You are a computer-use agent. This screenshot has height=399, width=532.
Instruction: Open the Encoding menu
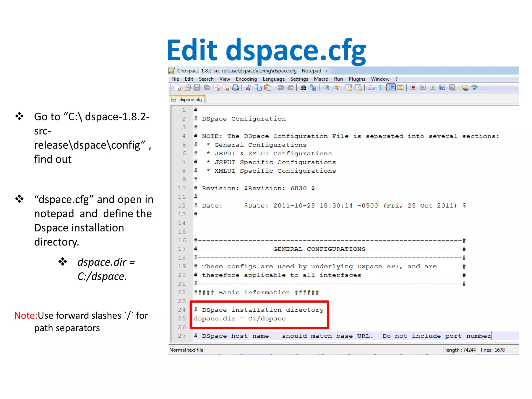246,79
